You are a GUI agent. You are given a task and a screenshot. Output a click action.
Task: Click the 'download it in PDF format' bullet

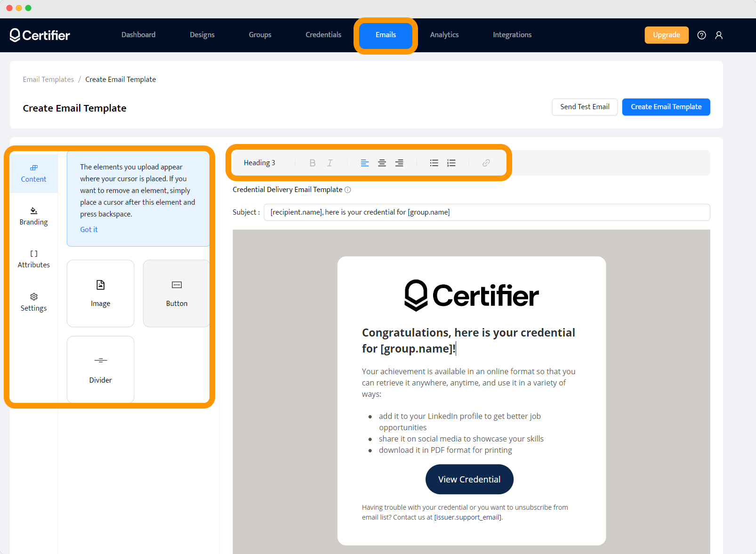point(445,450)
